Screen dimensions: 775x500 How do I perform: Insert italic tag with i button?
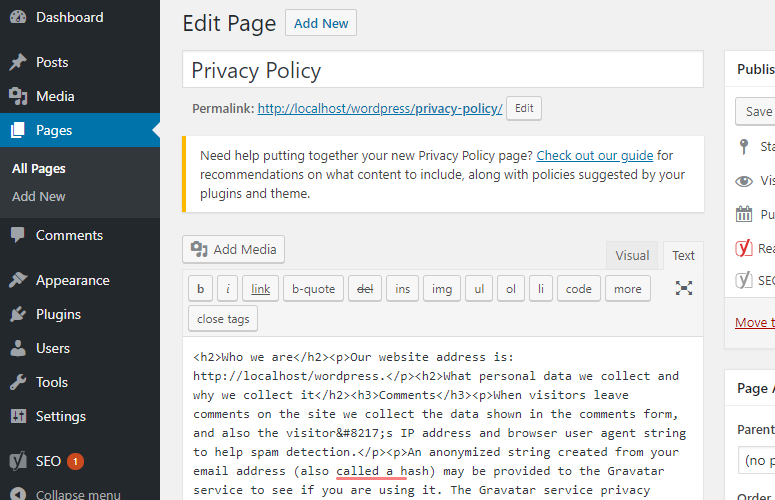click(x=228, y=289)
